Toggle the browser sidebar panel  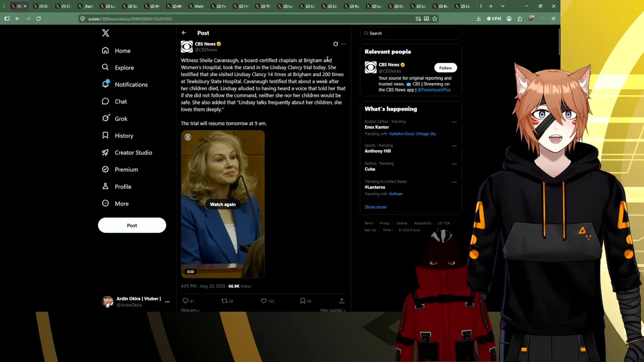pyautogui.click(x=7, y=19)
